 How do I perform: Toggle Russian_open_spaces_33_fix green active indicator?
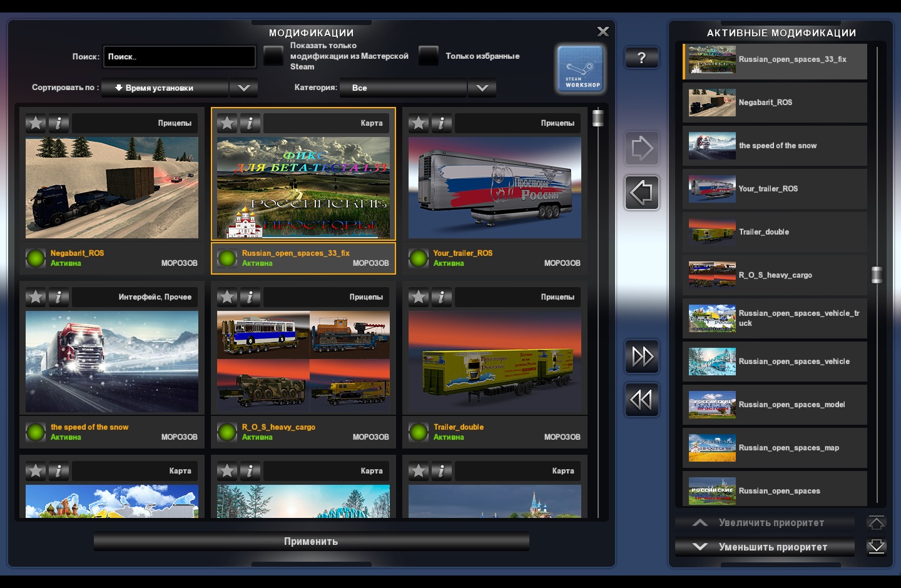coord(227,258)
